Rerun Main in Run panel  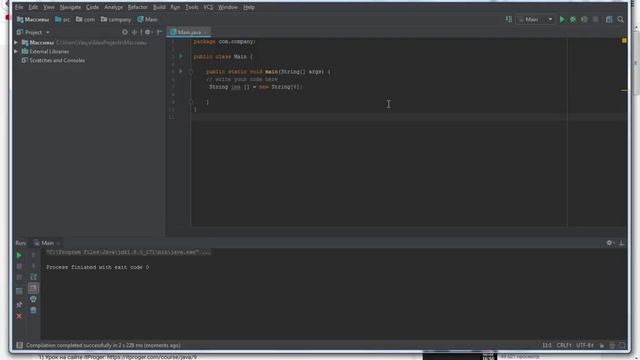(x=19, y=255)
